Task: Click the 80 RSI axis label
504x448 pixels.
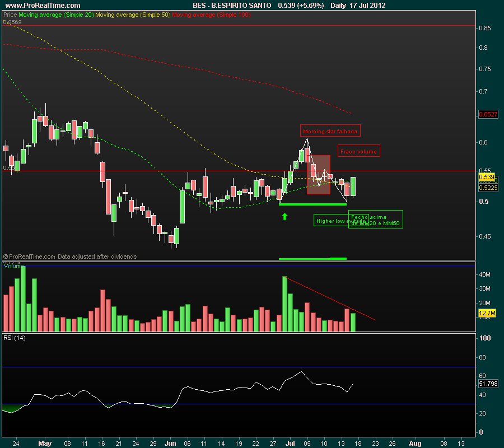Action: (x=483, y=357)
